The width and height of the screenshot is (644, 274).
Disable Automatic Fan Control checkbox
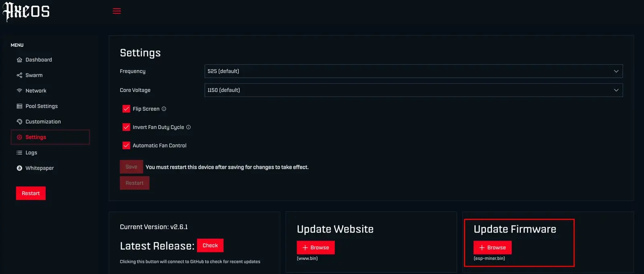pyautogui.click(x=126, y=145)
